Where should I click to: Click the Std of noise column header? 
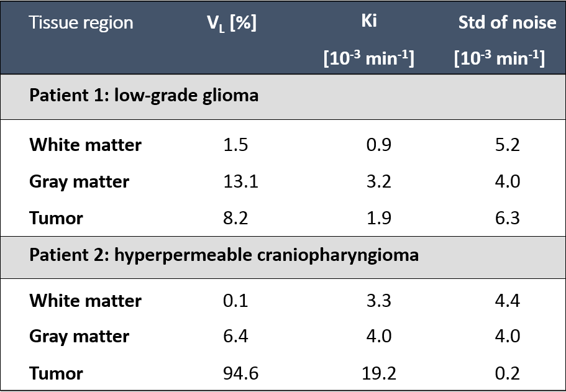(x=507, y=23)
